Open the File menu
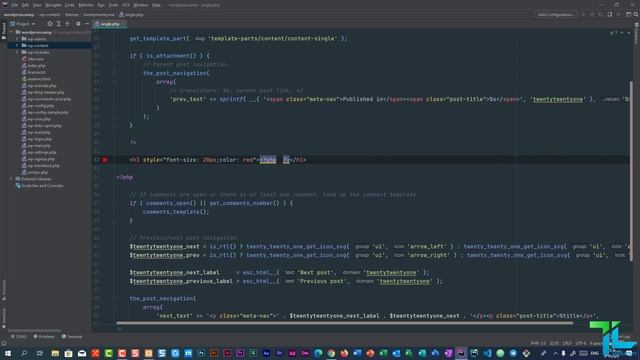This screenshot has width=640, height=360. click(x=15, y=5)
